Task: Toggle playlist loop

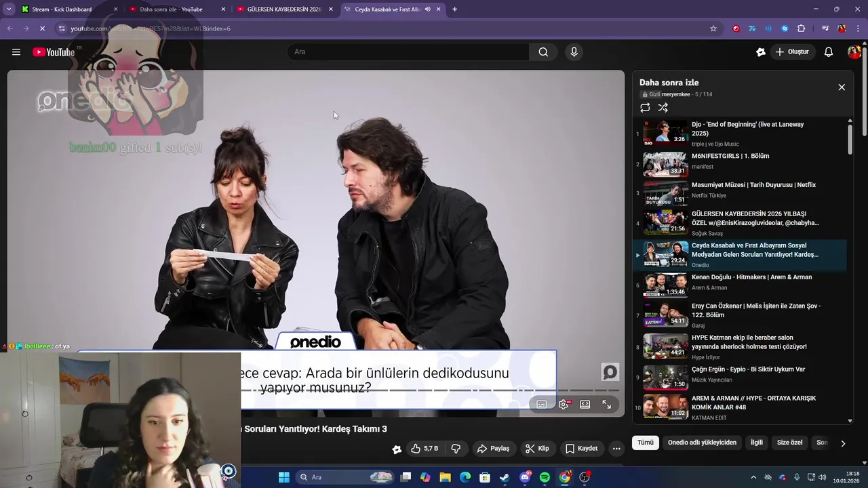Action: click(645, 108)
